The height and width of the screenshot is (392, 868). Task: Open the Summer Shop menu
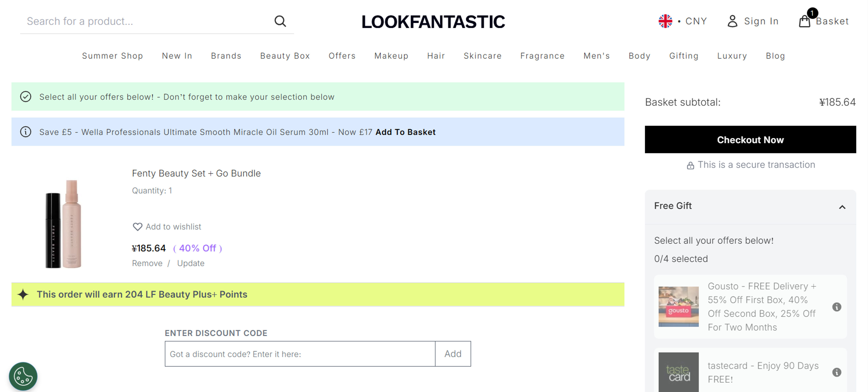point(112,56)
